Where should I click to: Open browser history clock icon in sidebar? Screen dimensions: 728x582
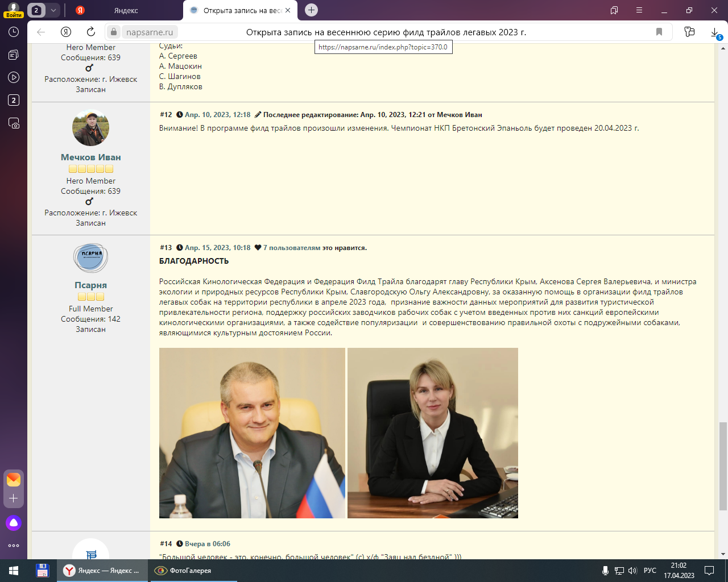pos(14,32)
